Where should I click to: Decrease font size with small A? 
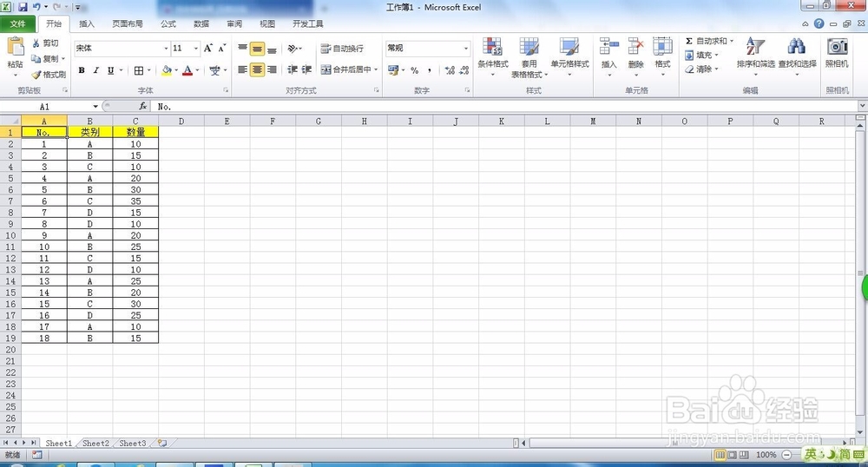pyautogui.click(x=221, y=48)
